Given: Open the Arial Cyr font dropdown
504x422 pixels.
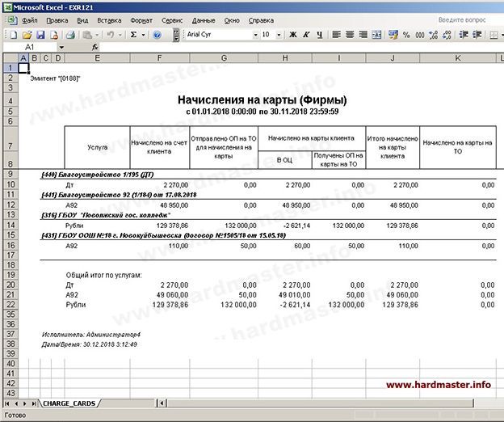Looking at the screenshot, I should [252, 35].
